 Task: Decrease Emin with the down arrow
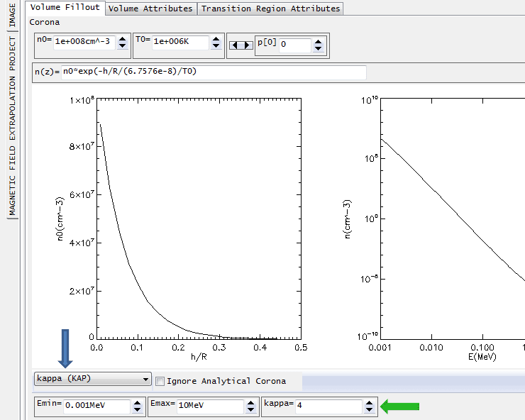click(137, 409)
